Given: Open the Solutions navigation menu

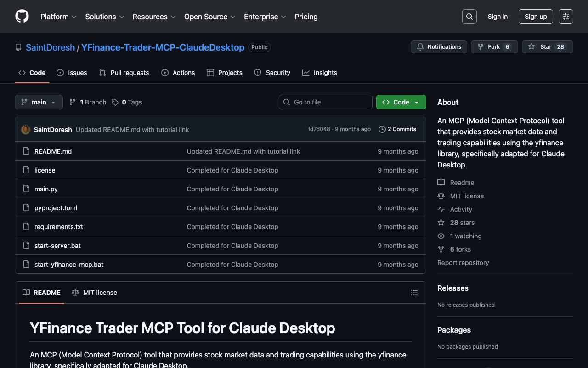Looking at the screenshot, I should tap(104, 17).
